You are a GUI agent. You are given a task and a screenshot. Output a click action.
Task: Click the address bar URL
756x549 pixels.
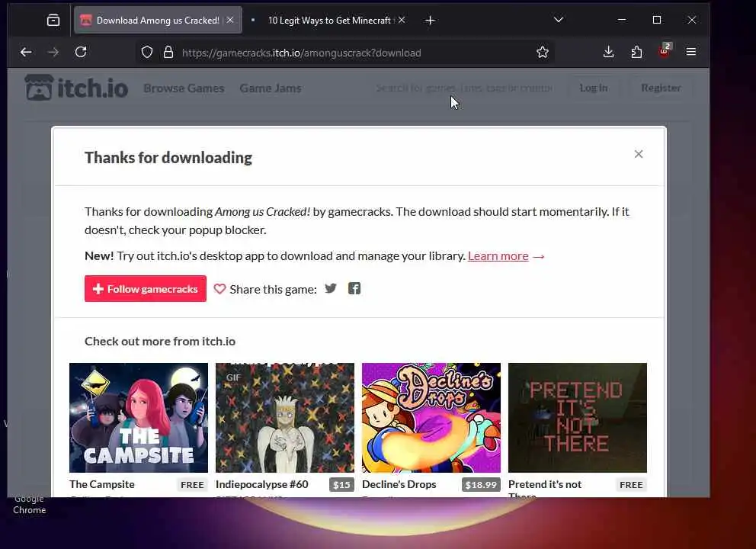click(301, 53)
